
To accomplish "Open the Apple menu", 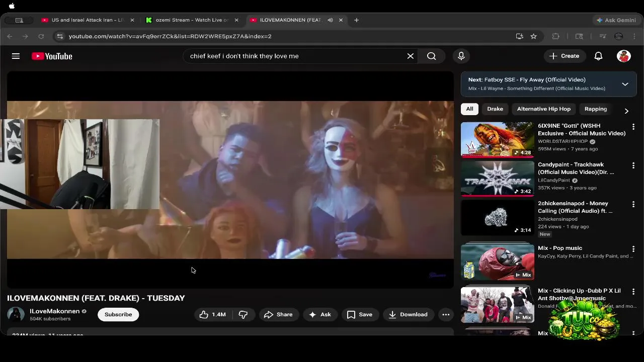I will [12, 6].
